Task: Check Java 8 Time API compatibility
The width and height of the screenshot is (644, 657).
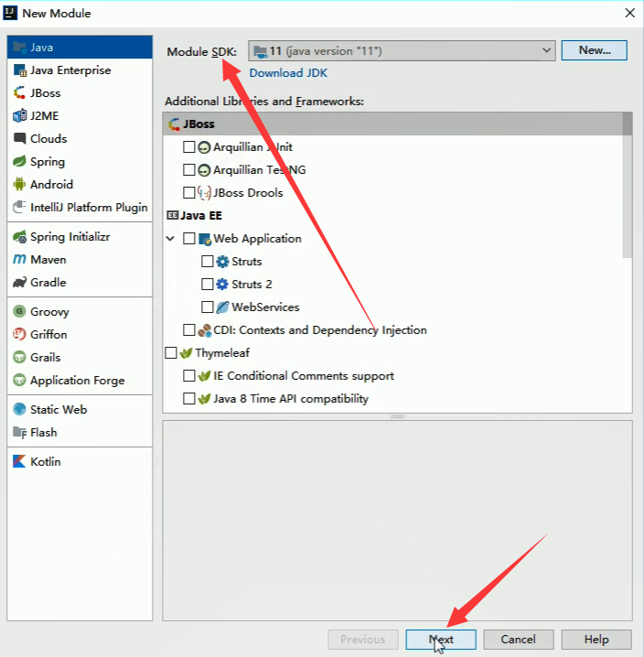Action: pyautogui.click(x=189, y=398)
